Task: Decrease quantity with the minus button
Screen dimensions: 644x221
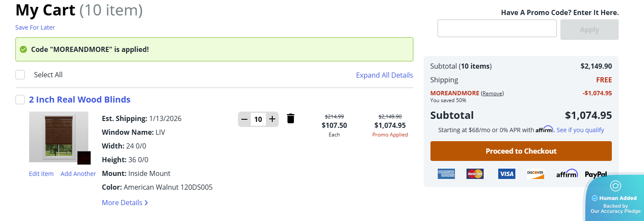Action: coord(244,119)
